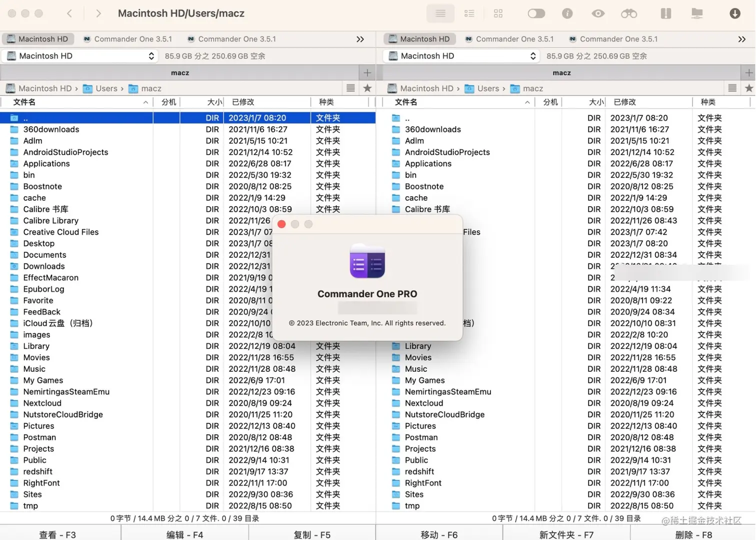Select Creative Cloud Files in left pane
Viewport: 756px width, 540px height.
135,232
